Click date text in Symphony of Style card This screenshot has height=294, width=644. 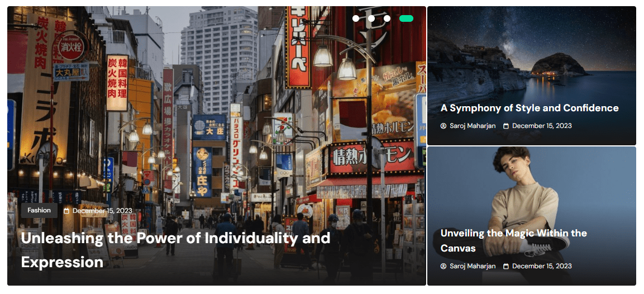click(x=542, y=126)
